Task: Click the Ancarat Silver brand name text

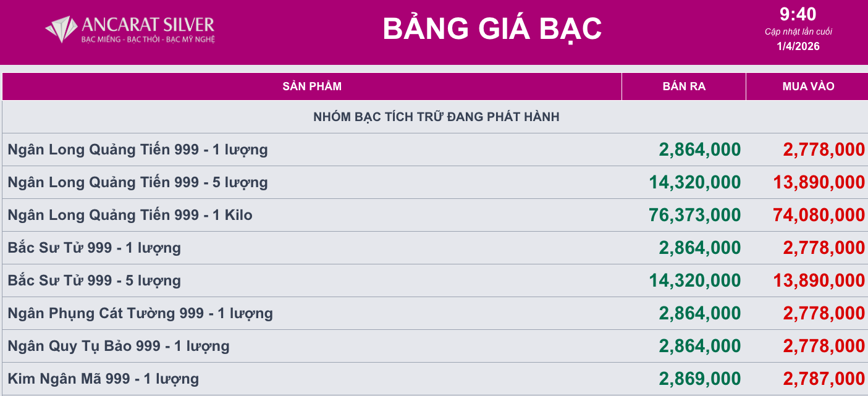Action: [148, 25]
